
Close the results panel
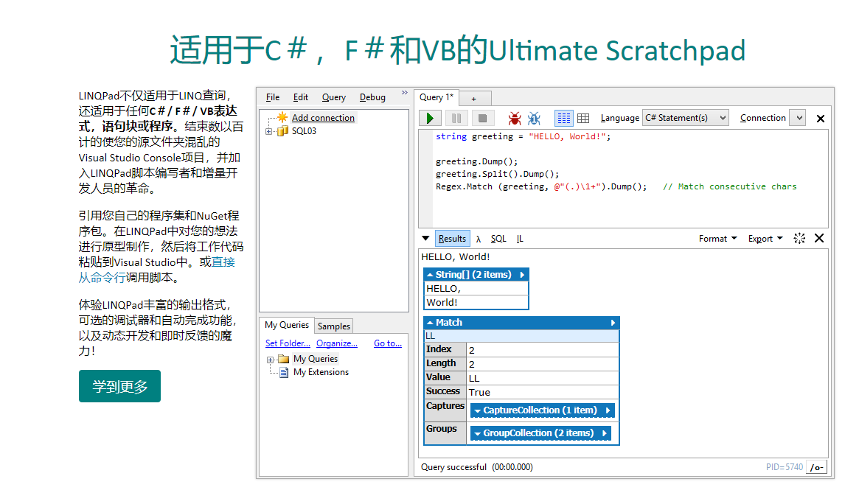tap(819, 238)
